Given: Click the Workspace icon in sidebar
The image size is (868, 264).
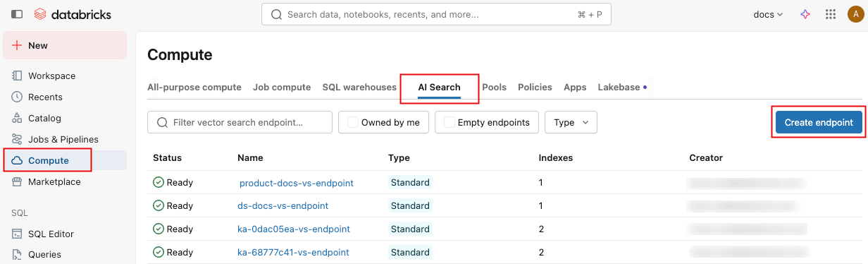Looking at the screenshot, I should [x=18, y=76].
